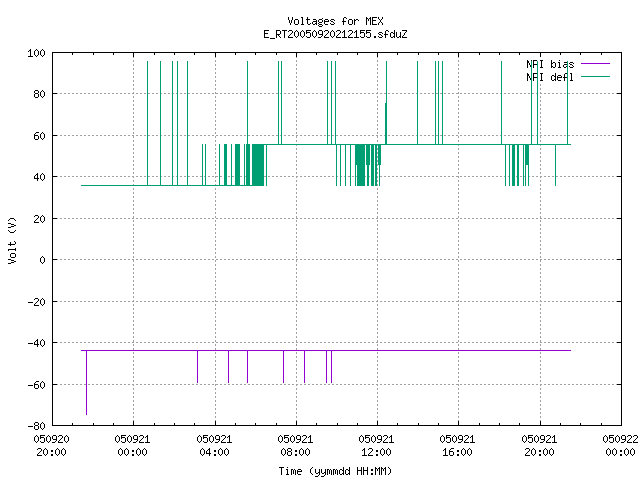Click the deepest purple bias spike near -75 V

[x=87, y=383]
